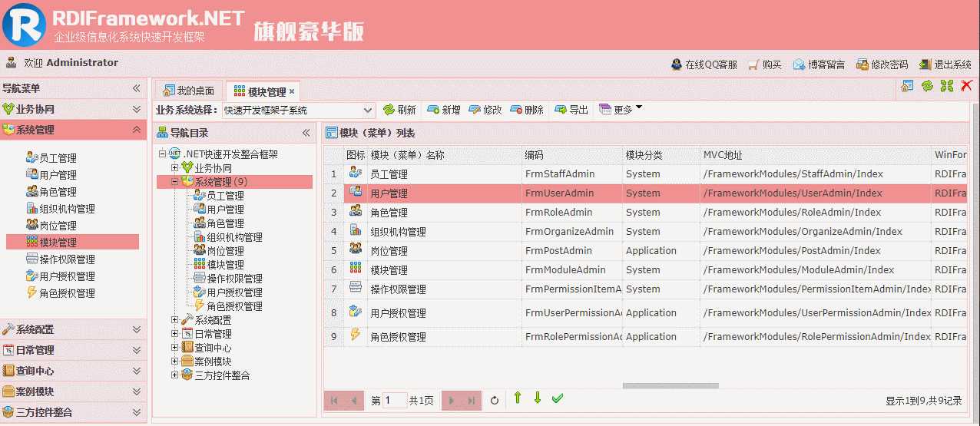Viewport: 980px width, 426px height.
Task: Open 操作权限管理 in the left navigation menu
Action: click(61, 259)
